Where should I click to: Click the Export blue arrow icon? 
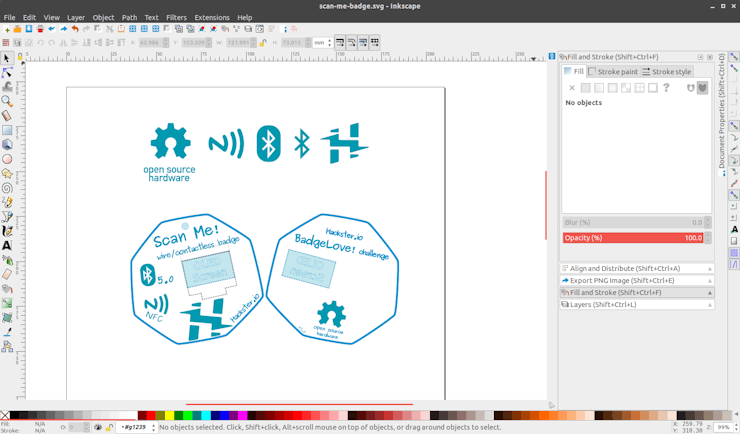[x=63, y=29]
